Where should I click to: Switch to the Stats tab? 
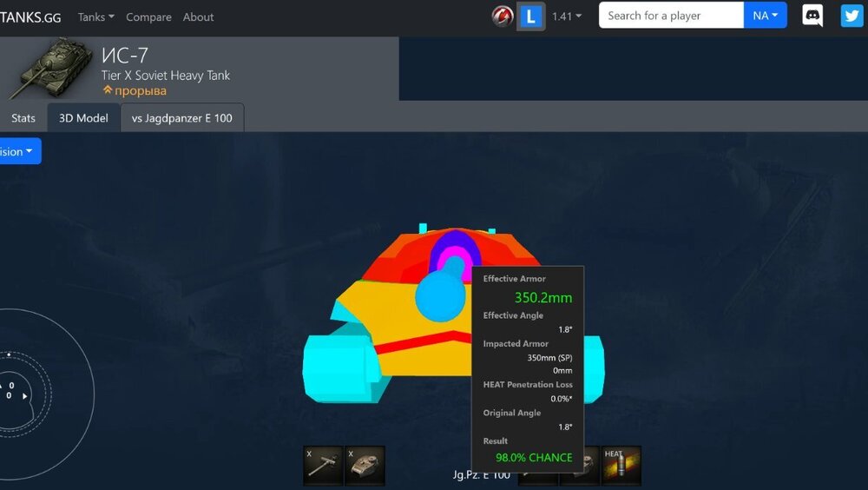coord(23,118)
